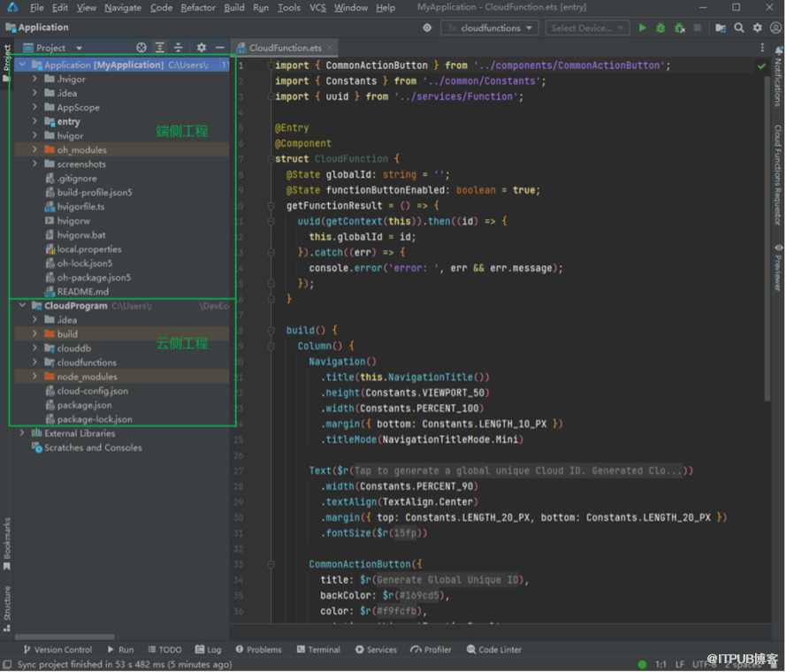Expand the entry folder

pos(34,121)
